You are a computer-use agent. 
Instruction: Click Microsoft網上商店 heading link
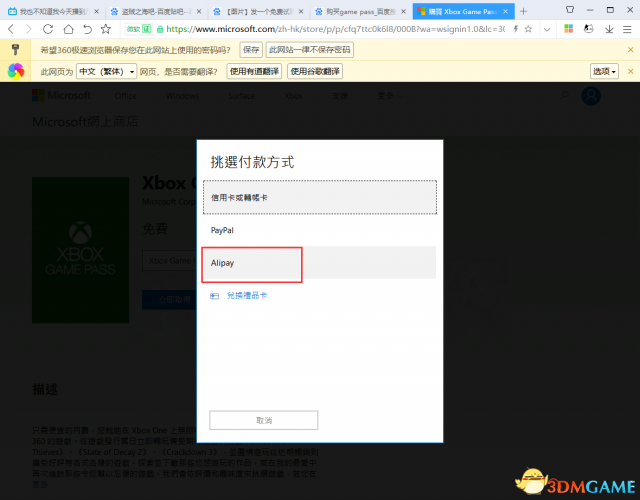[x=85, y=122]
